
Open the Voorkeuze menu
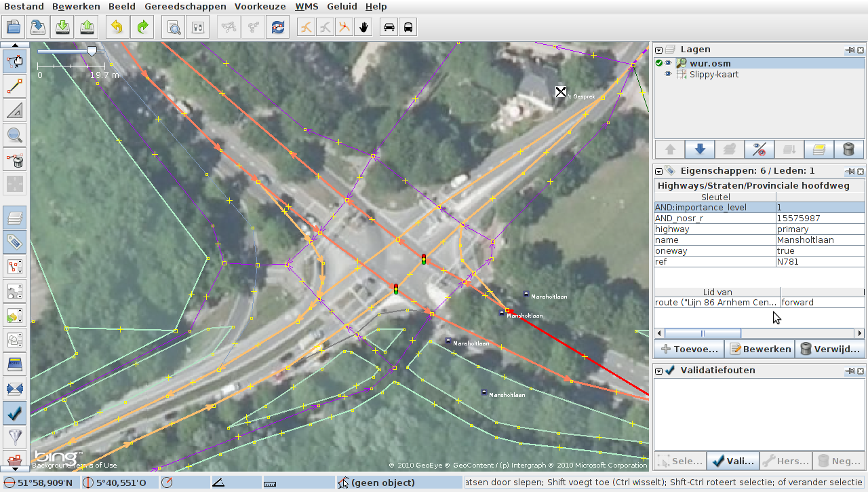[x=260, y=7]
